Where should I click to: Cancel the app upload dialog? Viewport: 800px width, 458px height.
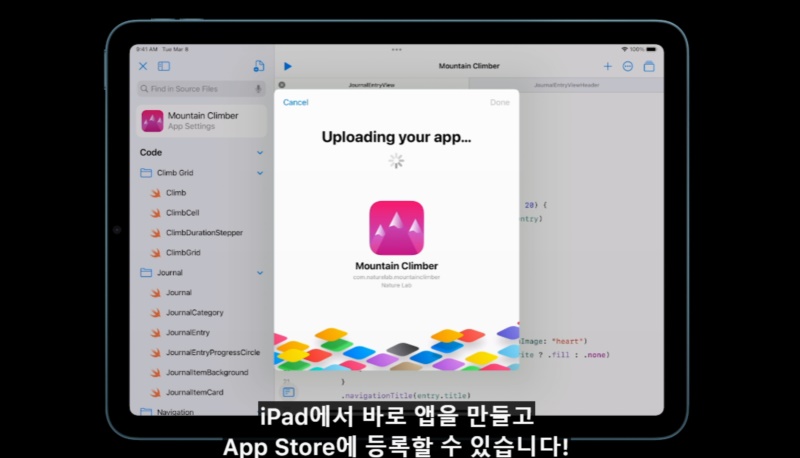(x=295, y=103)
